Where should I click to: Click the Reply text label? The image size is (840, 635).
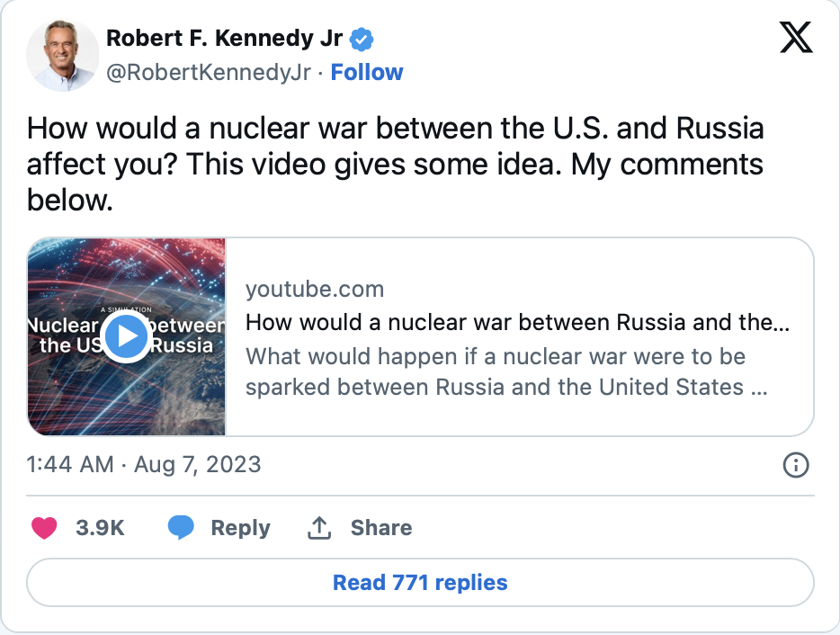[x=240, y=528]
